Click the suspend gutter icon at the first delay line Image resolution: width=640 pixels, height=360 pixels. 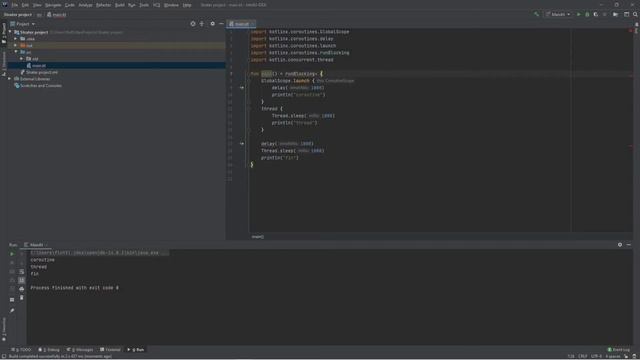pyautogui.click(x=242, y=88)
